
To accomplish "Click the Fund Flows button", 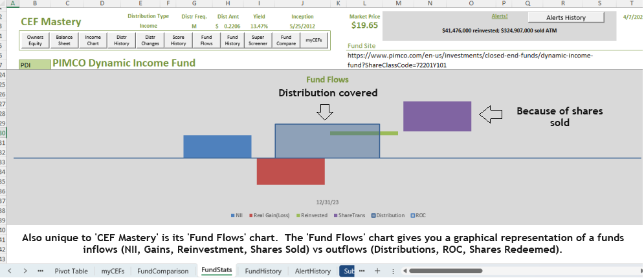I will click(206, 40).
